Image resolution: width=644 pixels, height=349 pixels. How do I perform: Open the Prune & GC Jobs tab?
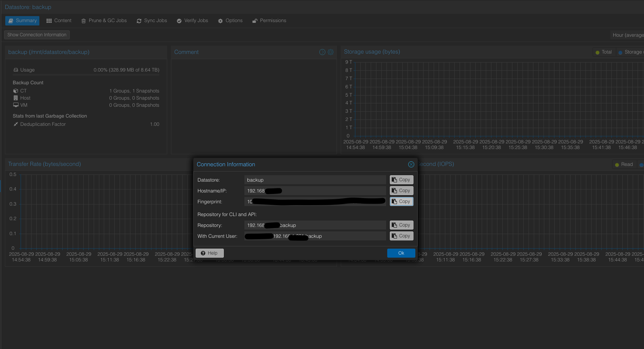tap(104, 21)
